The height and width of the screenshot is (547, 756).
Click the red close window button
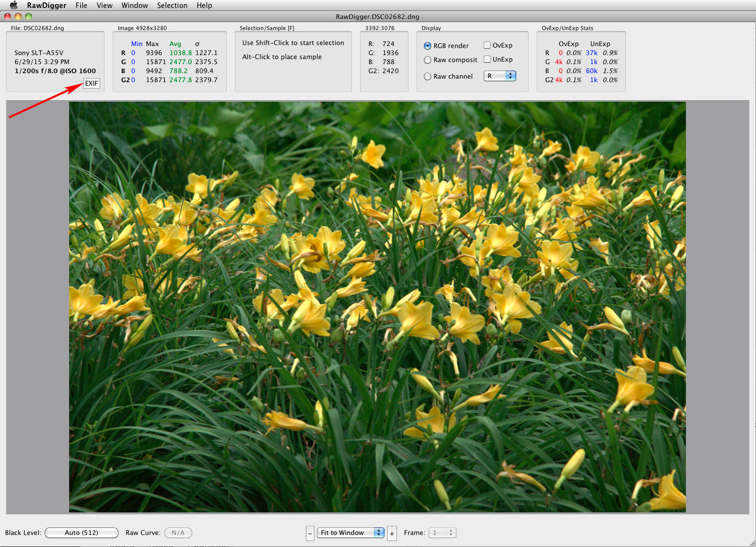click(x=8, y=17)
